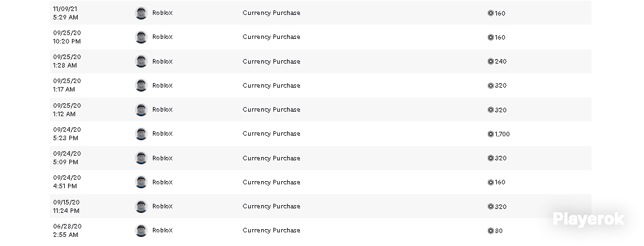This screenshot has height=246, width=644.
Task: Open Roblox link in 09/24/20 4:51 PM row
Action: [x=162, y=182]
